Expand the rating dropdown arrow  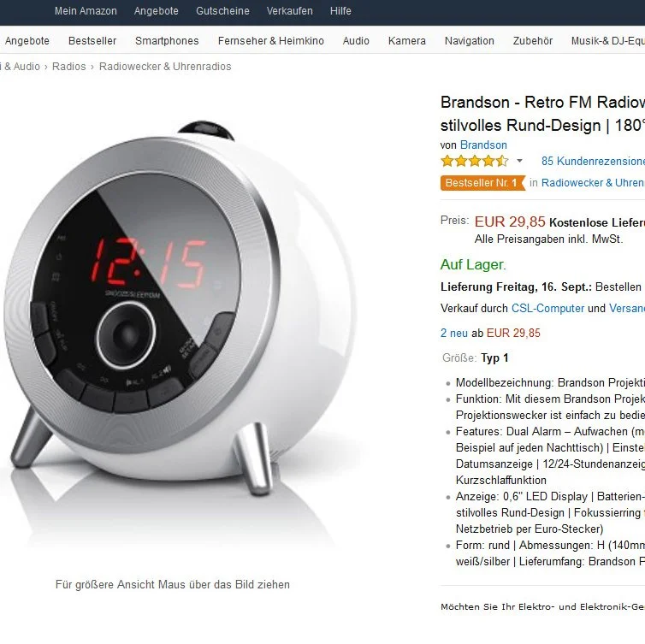(x=519, y=161)
